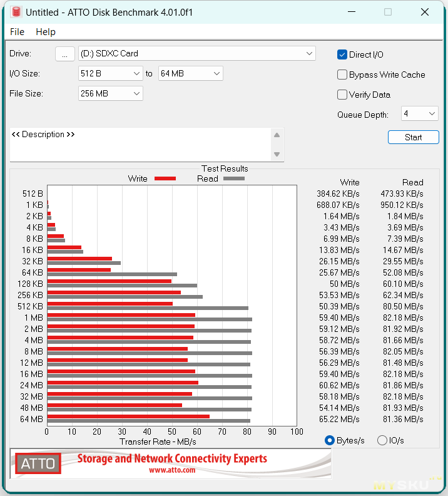448x496 pixels.
Task: Click the 512 KB row label
Action: click(30, 306)
